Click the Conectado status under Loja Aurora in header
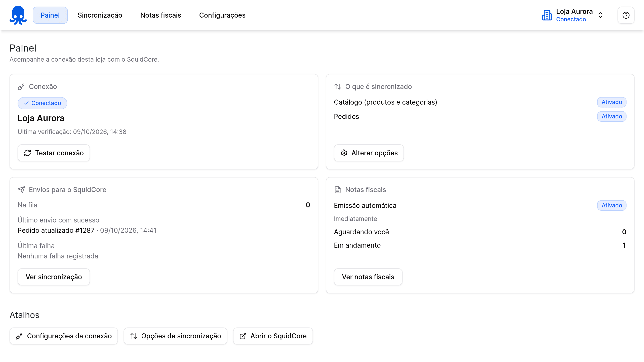 tap(571, 19)
